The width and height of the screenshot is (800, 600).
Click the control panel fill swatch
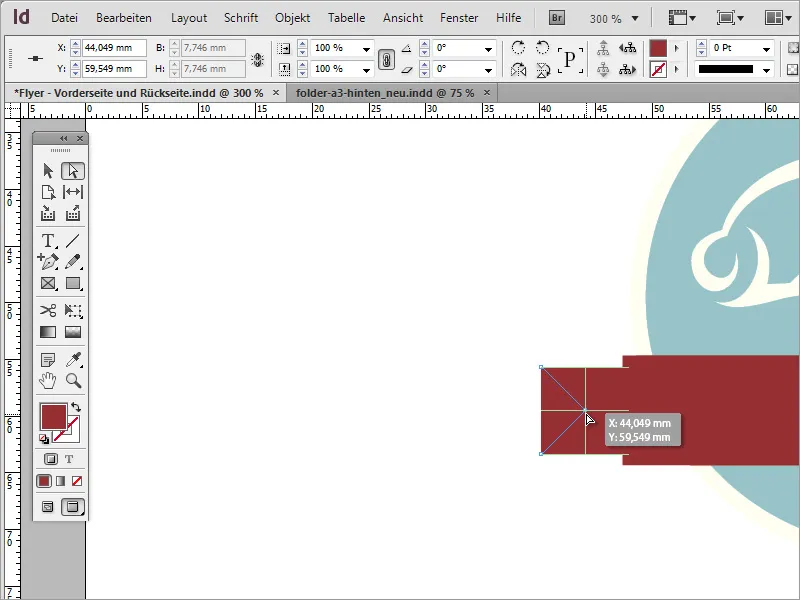pos(658,48)
